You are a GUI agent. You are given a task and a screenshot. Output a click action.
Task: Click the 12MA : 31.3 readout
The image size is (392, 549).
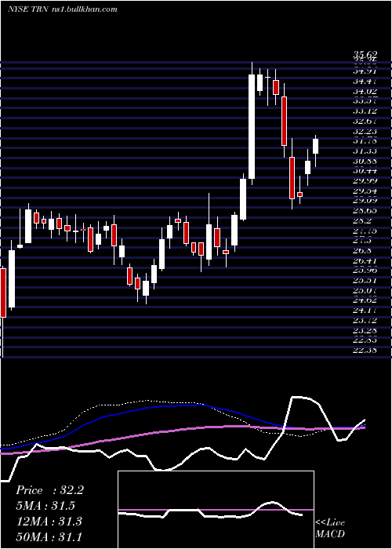point(49,521)
